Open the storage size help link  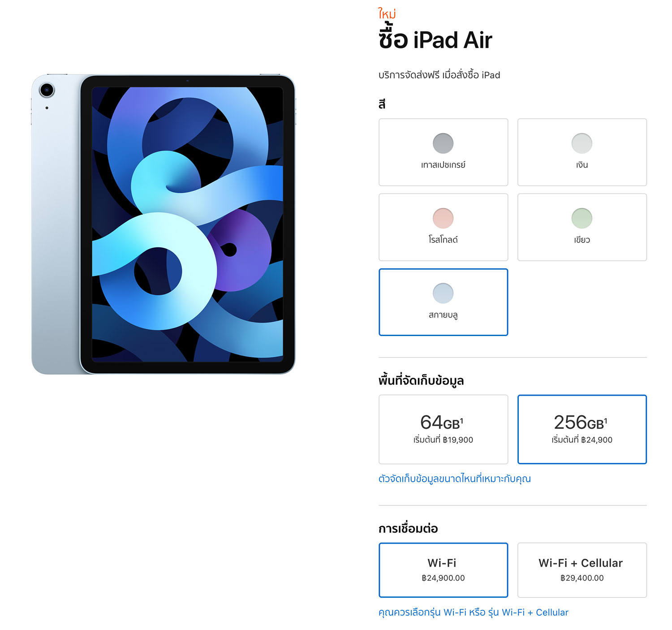(454, 479)
